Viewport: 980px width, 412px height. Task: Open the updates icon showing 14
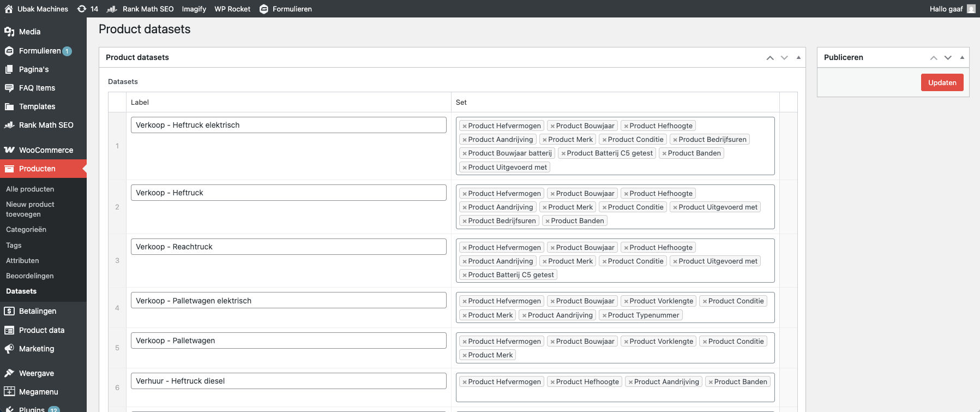click(82, 9)
